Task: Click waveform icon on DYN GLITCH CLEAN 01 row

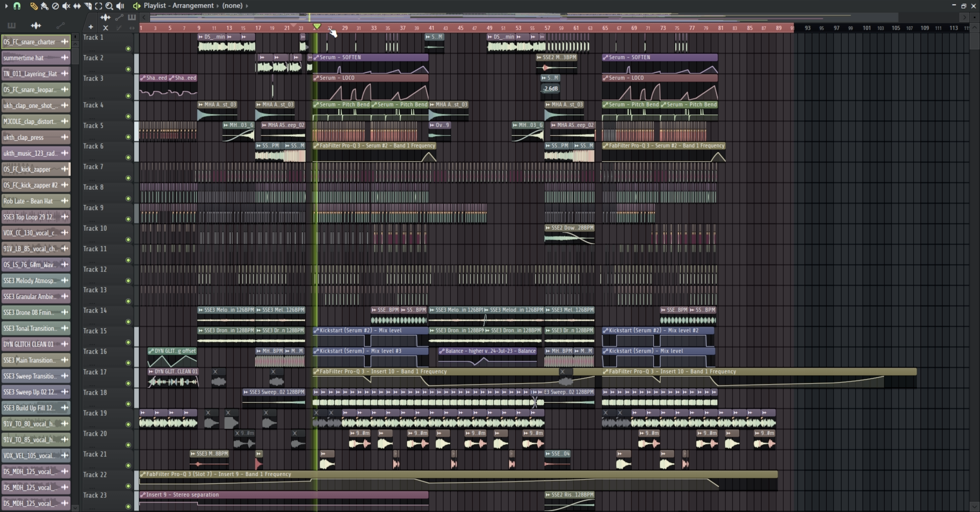Action: coord(65,344)
